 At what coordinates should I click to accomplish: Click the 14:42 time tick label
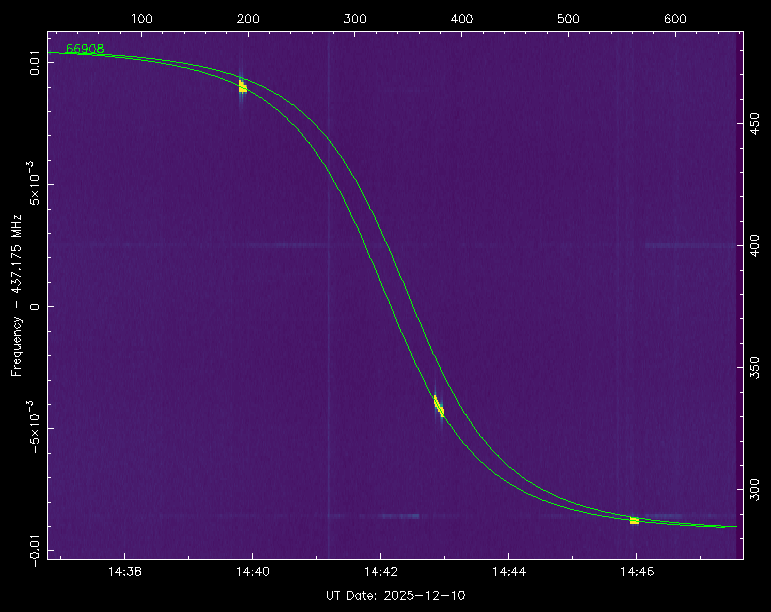(381, 573)
